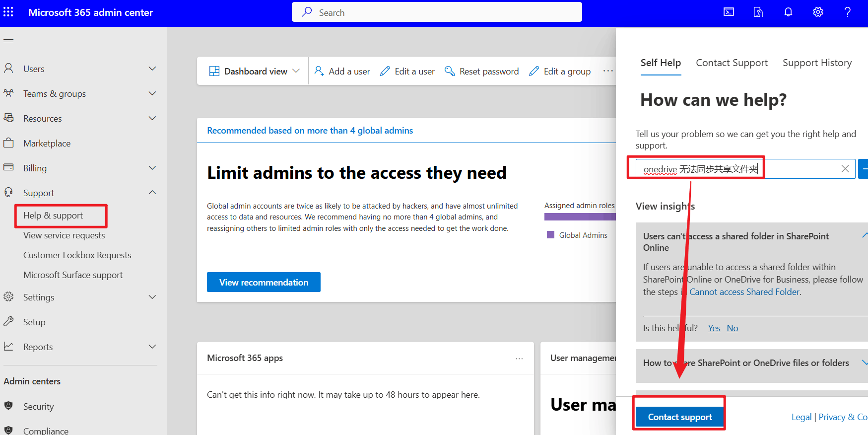Click the Setup wrench icon
868x435 pixels.
8,322
